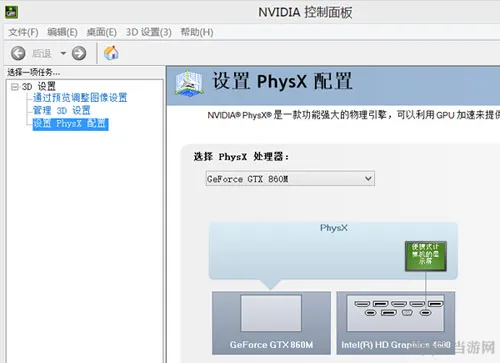The height and width of the screenshot is (363, 500).
Task: Click the Forward arrow icon in toolbar
Action: [x=79, y=53]
